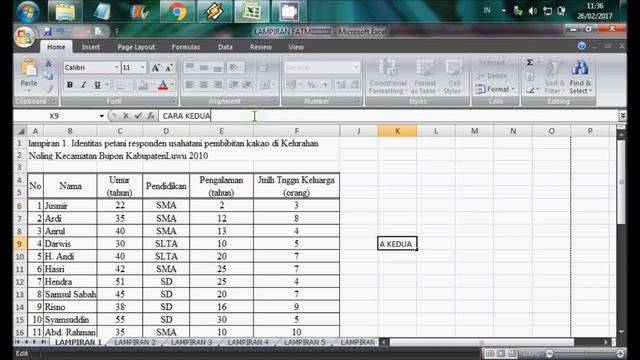Open Find & Select menu
This screenshot has height=360, width=640.
580,77
